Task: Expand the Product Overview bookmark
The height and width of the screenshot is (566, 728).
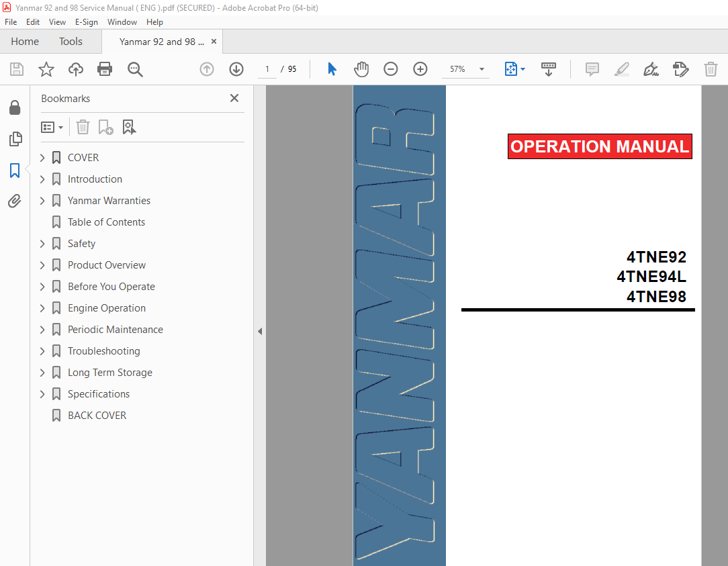Action: coord(42,265)
